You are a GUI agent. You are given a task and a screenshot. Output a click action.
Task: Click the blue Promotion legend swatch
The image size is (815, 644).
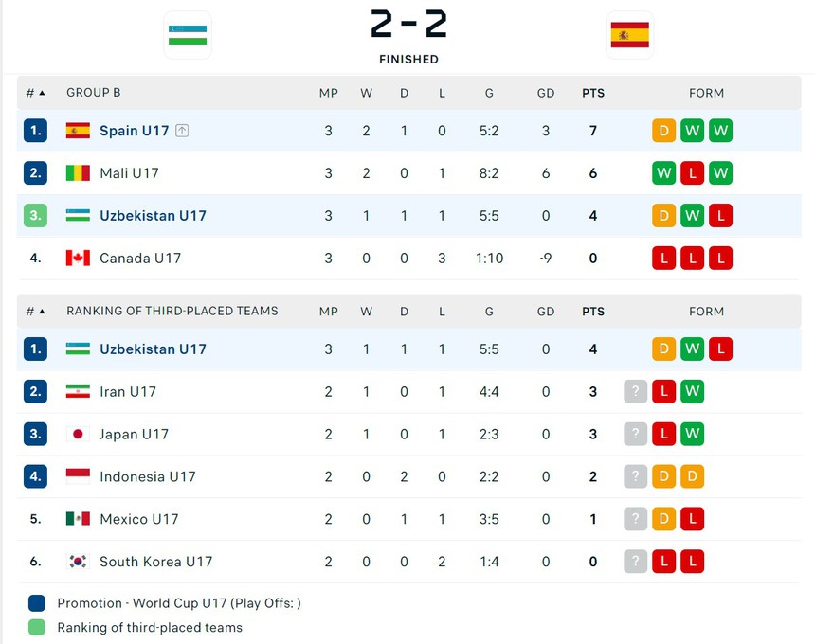tap(37, 603)
